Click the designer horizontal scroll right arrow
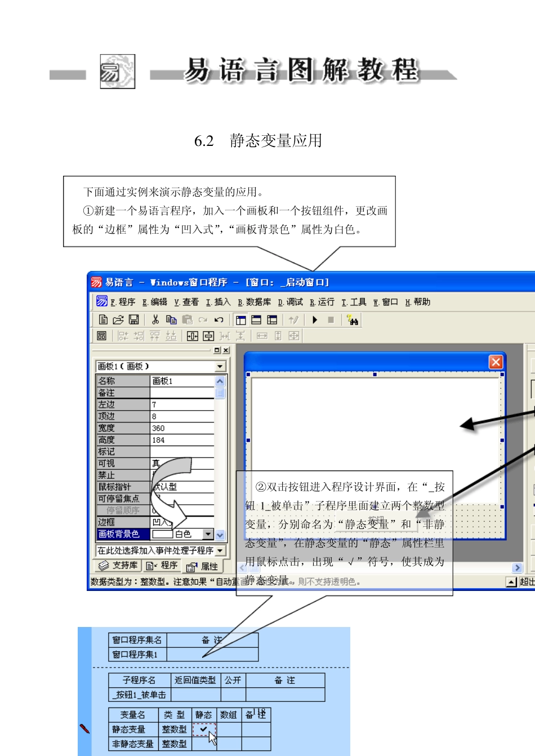 click(x=517, y=568)
